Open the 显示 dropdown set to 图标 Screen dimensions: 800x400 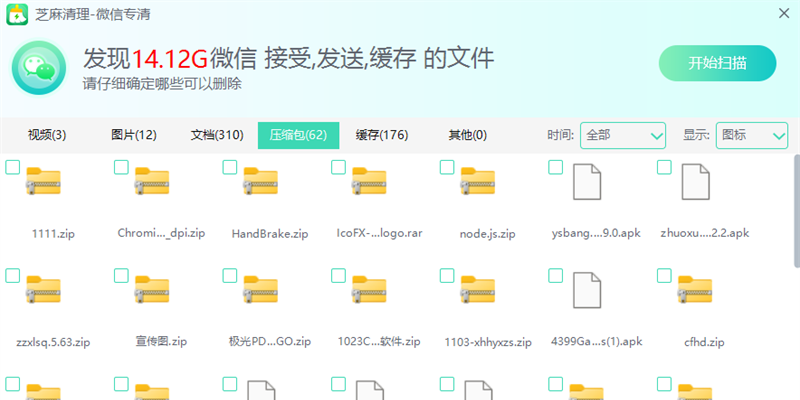(x=752, y=135)
